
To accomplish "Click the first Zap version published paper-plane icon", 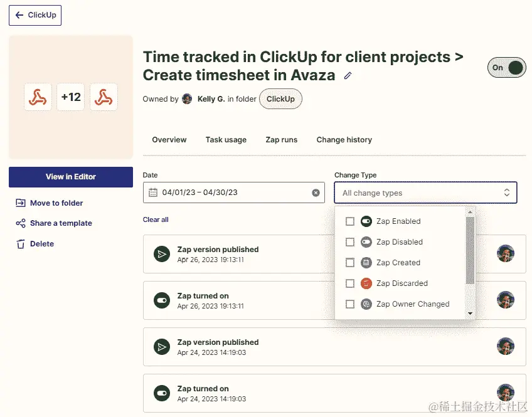I will [162, 254].
